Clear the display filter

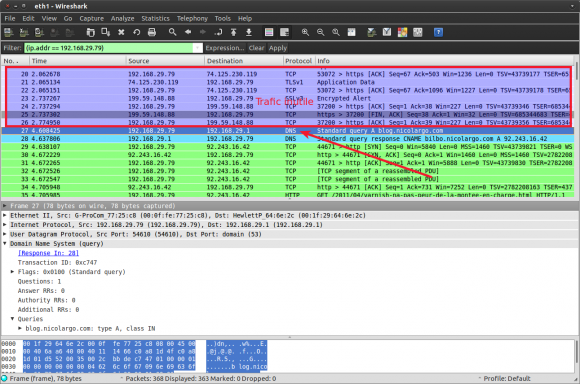tap(256, 48)
